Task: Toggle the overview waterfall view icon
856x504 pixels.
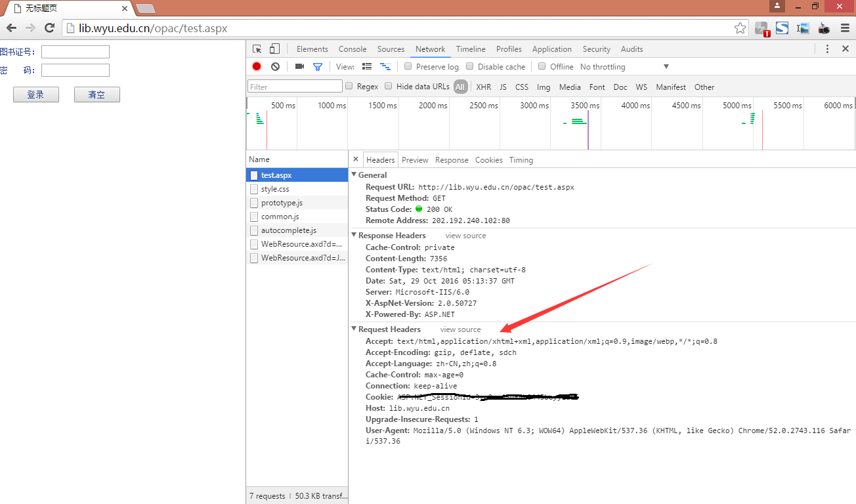Action: (x=385, y=66)
